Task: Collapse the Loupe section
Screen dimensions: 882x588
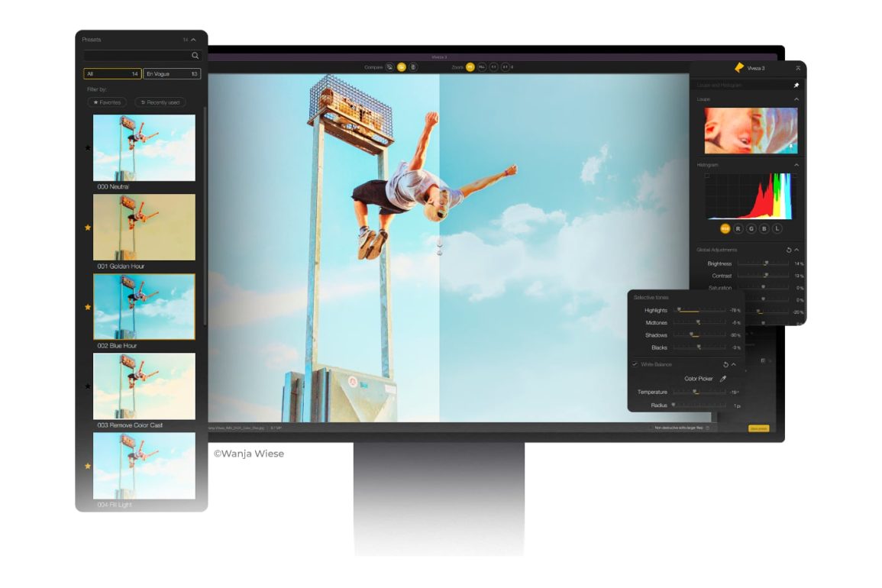Action: point(796,99)
